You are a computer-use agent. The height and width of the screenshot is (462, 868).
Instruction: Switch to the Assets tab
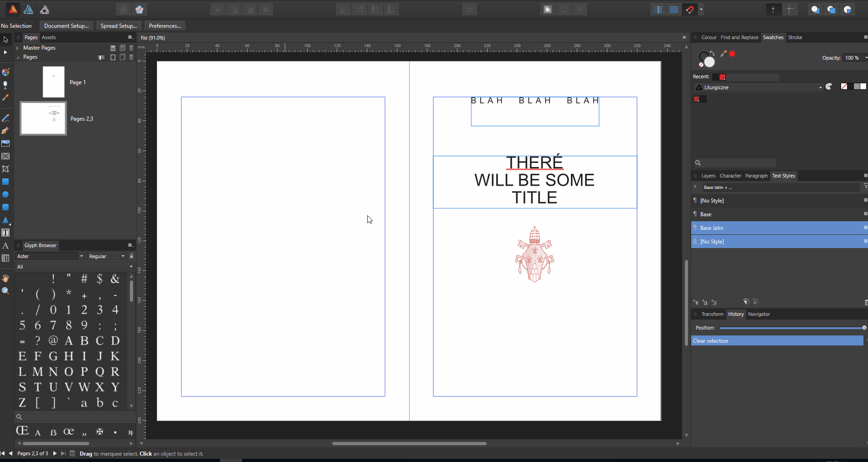tap(49, 37)
